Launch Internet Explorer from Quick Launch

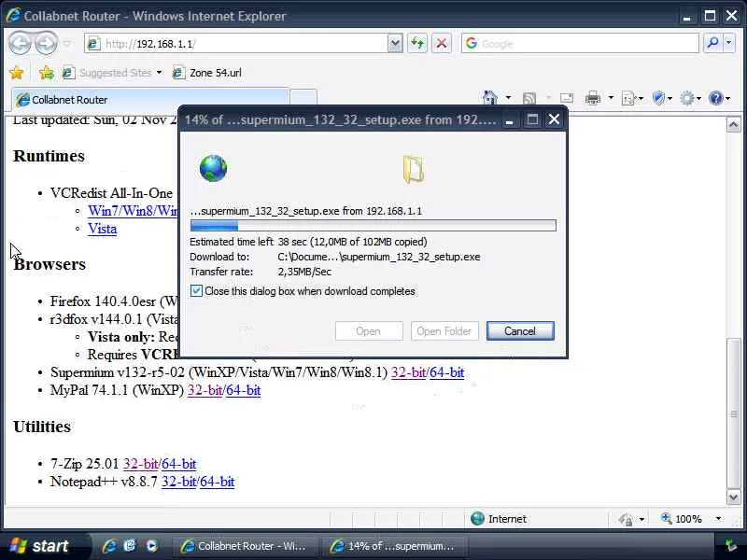(x=109, y=546)
